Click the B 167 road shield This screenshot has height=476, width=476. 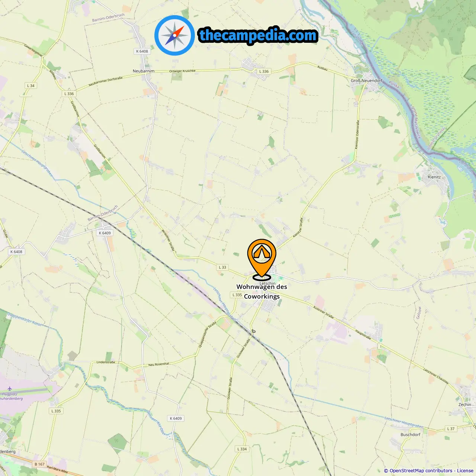(39, 464)
